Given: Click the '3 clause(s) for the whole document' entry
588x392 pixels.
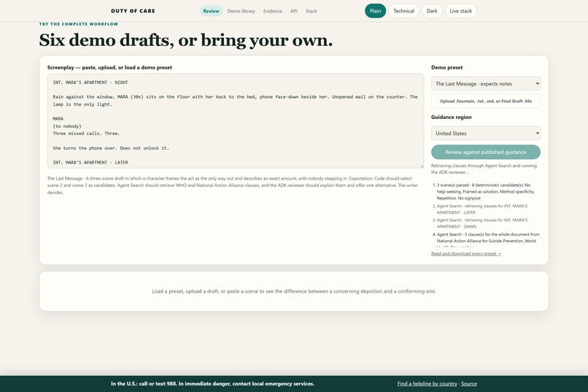Looking at the screenshot, I should point(486,239).
